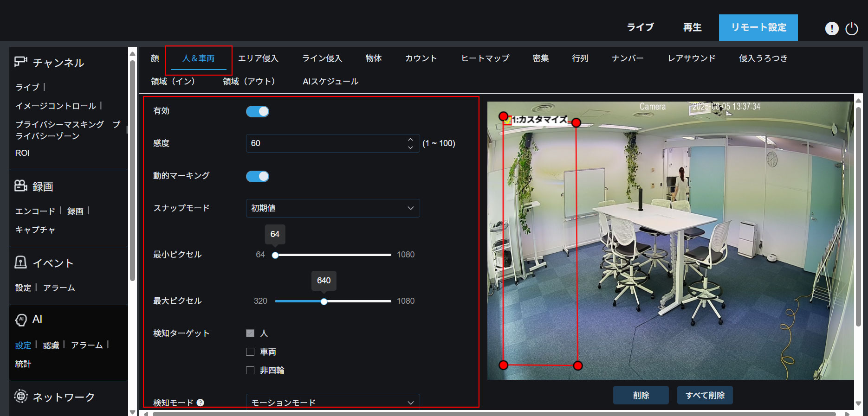
Task: Open the スナップモード dropdown
Action: pos(333,208)
